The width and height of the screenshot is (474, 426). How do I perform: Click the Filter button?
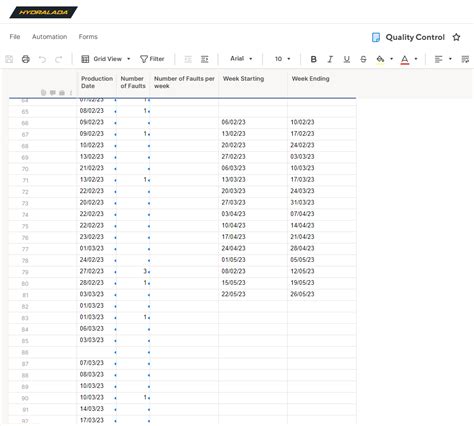pyautogui.click(x=152, y=59)
